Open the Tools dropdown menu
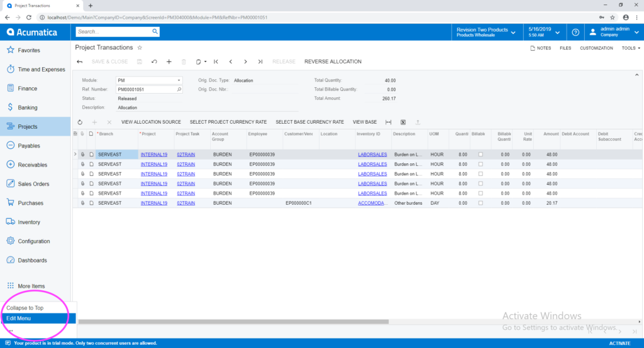The image size is (644, 348). [631, 48]
